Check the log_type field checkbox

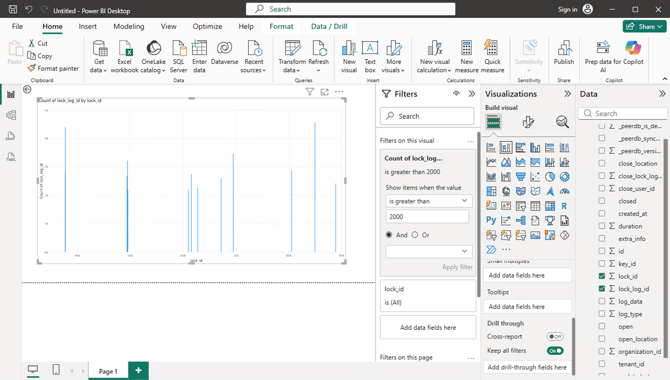602,314
